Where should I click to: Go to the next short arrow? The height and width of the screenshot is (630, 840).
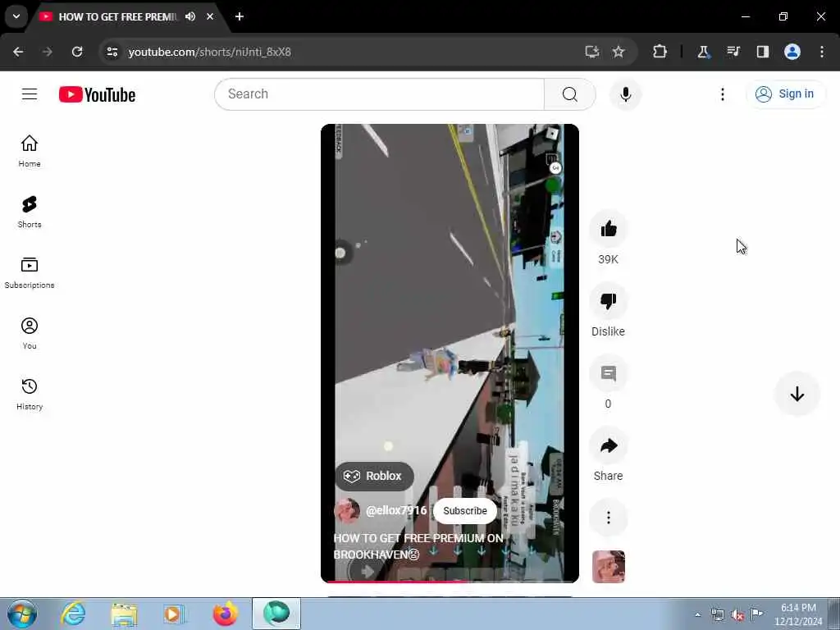pyautogui.click(x=797, y=395)
